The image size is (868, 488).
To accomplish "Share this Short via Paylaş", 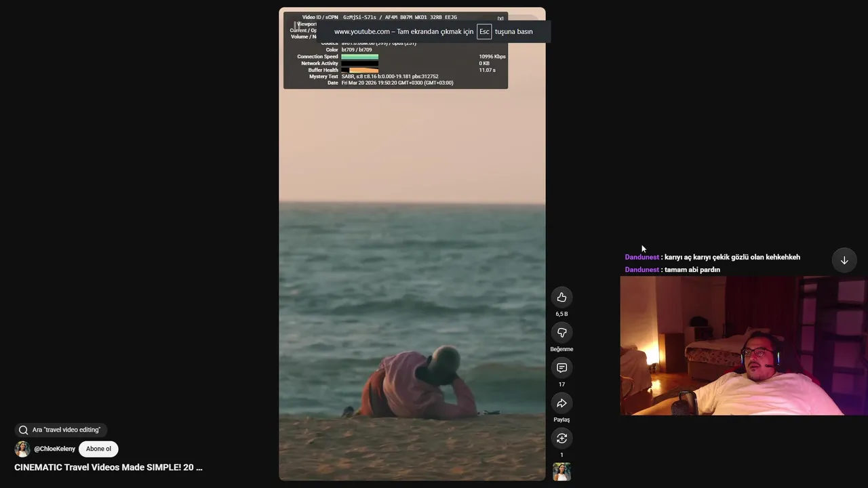I will (561, 403).
